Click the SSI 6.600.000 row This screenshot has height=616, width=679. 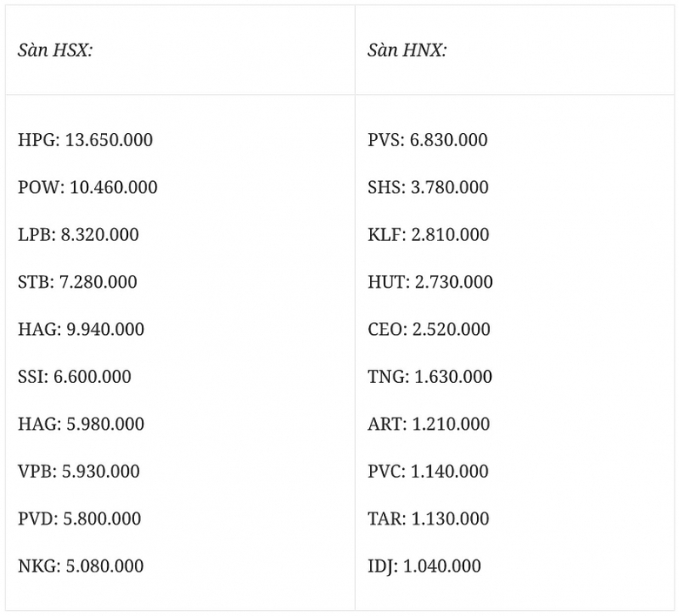pyautogui.click(x=75, y=377)
